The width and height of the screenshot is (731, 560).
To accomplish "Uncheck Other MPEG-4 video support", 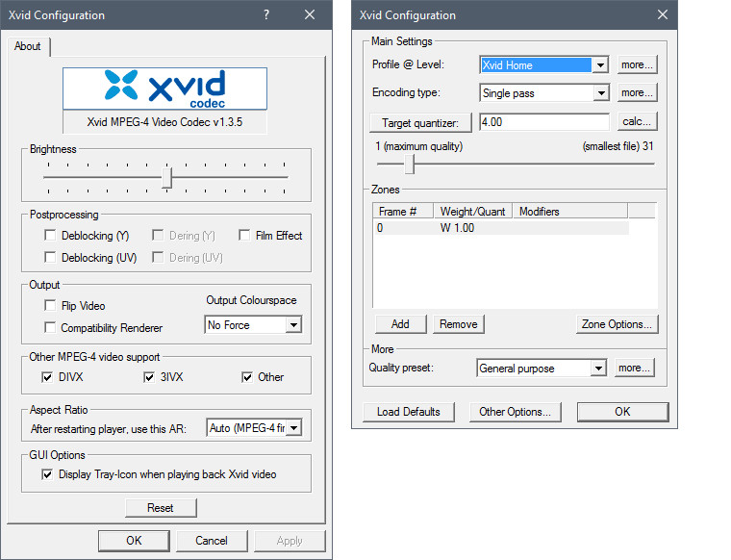I will click(x=246, y=377).
